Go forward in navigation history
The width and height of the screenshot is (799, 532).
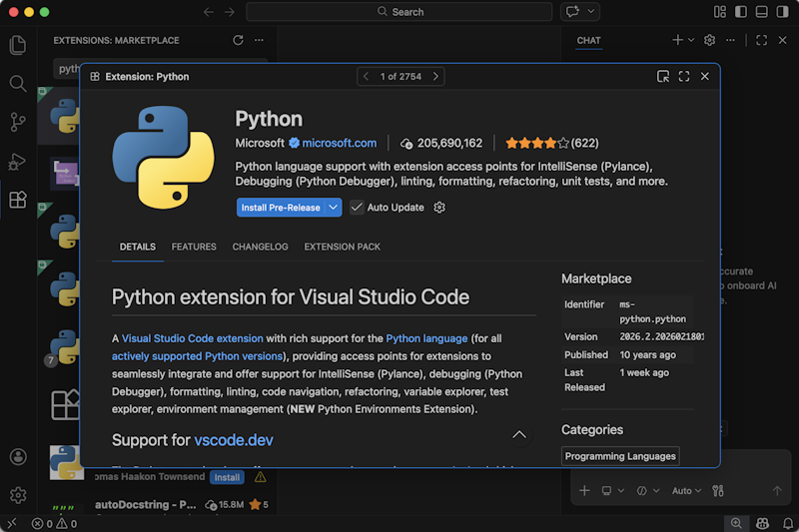pyautogui.click(x=230, y=12)
